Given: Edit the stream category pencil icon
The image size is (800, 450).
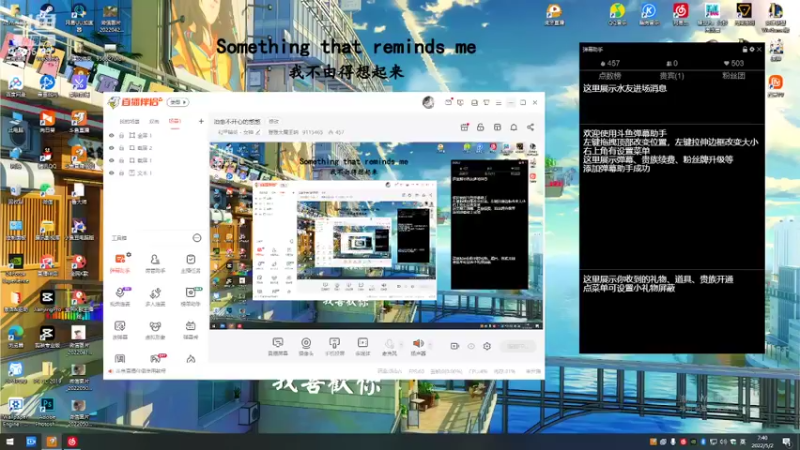Looking at the screenshot, I should [x=258, y=132].
